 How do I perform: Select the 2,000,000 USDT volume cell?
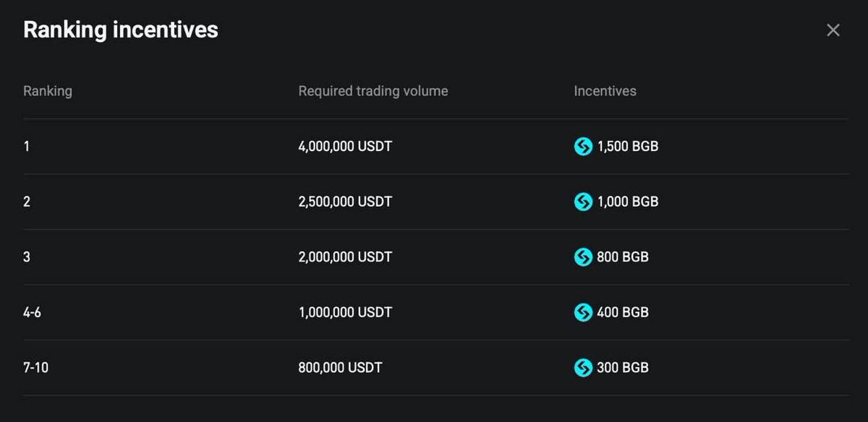click(x=345, y=257)
